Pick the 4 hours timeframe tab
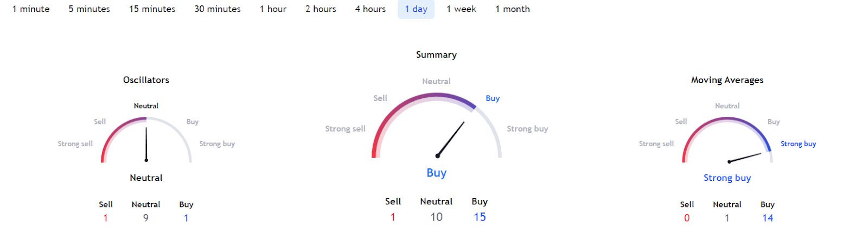Image resolution: width=868 pixels, height=232 pixels. point(370,9)
